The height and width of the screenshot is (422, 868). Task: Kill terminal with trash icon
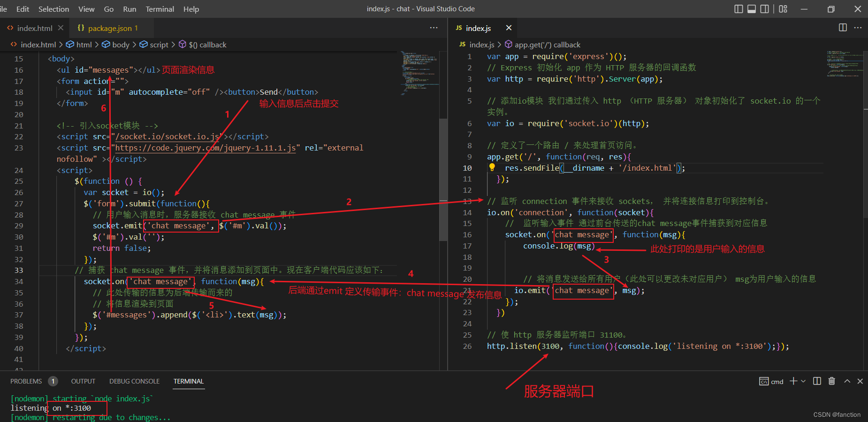point(832,381)
